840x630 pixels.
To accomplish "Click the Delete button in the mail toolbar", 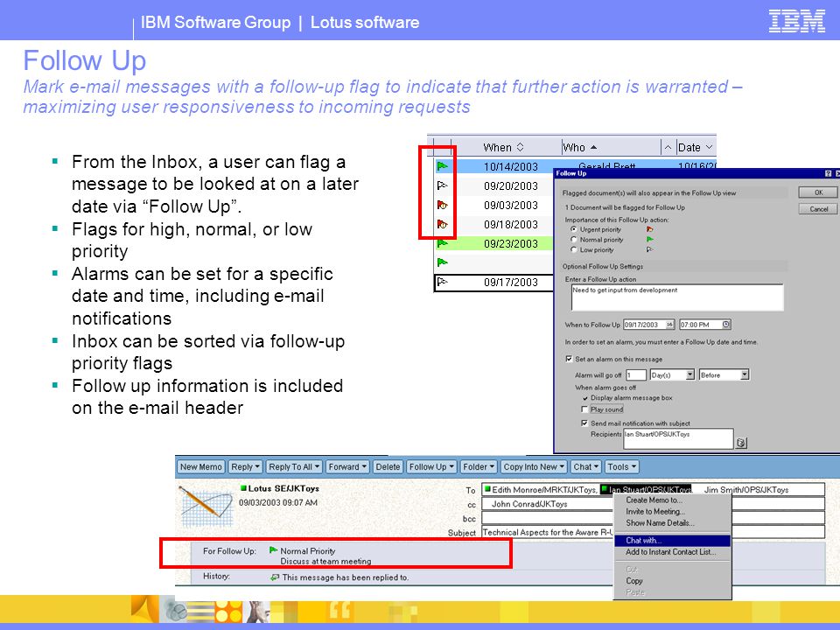I will [388, 466].
